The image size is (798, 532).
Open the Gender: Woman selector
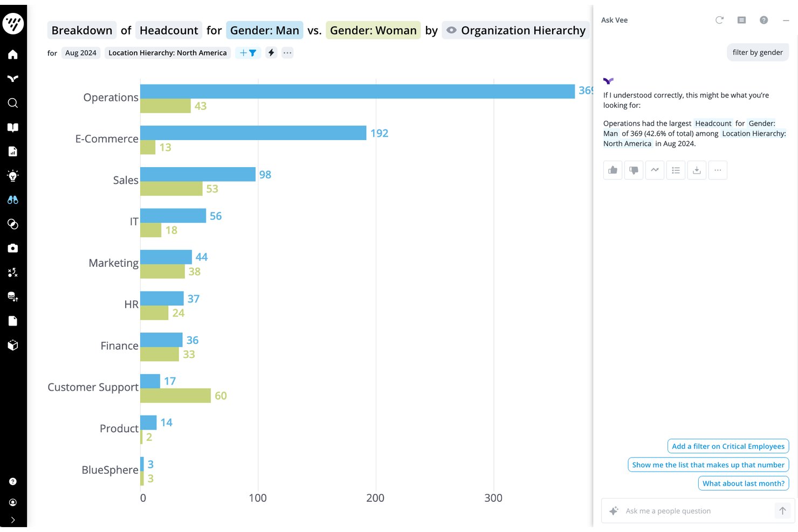(373, 30)
